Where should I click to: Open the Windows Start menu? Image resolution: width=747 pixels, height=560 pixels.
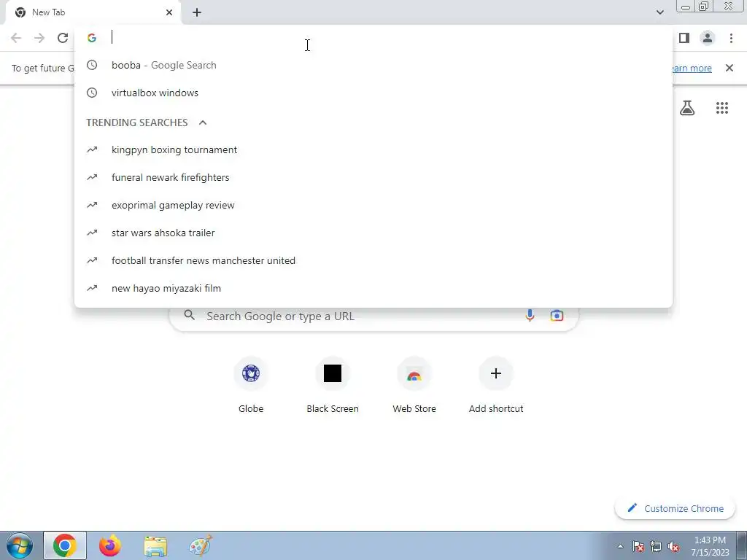point(20,545)
